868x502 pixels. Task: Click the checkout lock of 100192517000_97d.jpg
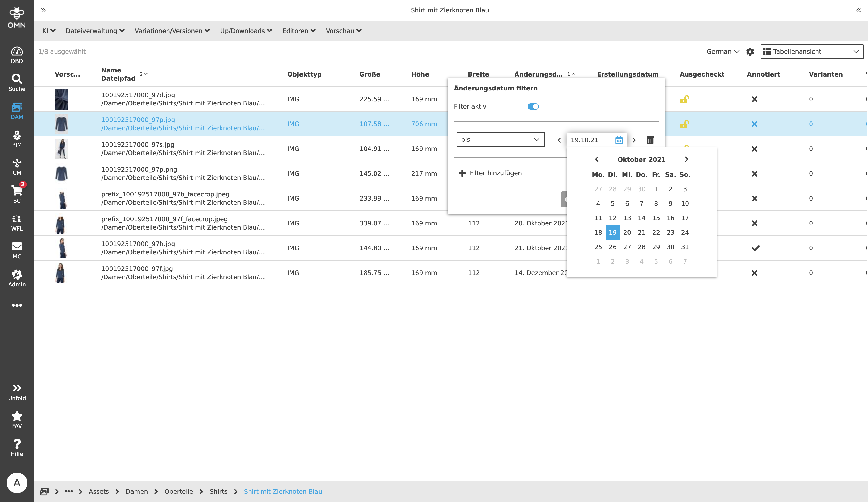(684, 99)
